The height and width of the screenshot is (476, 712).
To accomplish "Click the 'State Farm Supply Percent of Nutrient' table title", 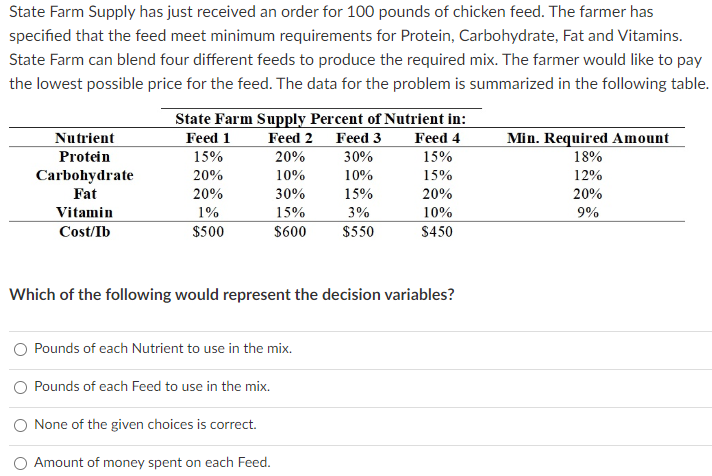I will [320, 118].
